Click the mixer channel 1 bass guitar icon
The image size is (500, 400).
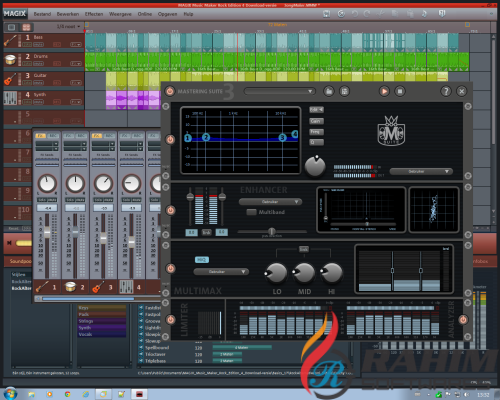click(x=42, y=287)
